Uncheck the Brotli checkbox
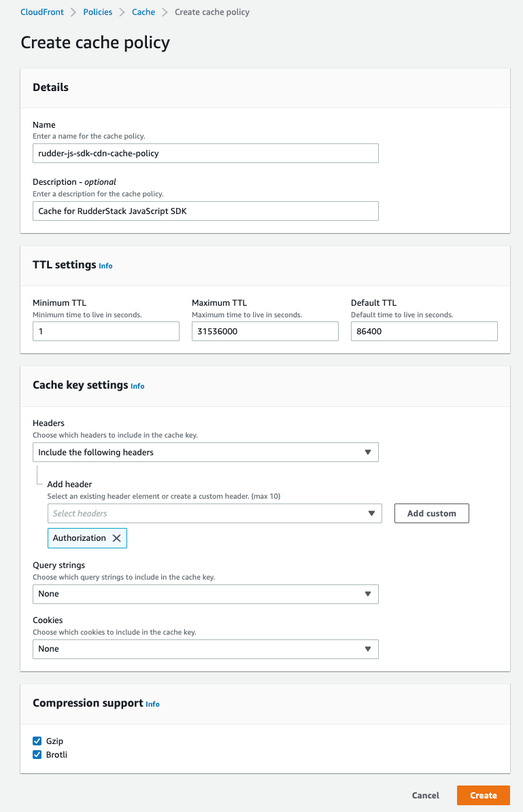523x812 pixels. point(37,754)
